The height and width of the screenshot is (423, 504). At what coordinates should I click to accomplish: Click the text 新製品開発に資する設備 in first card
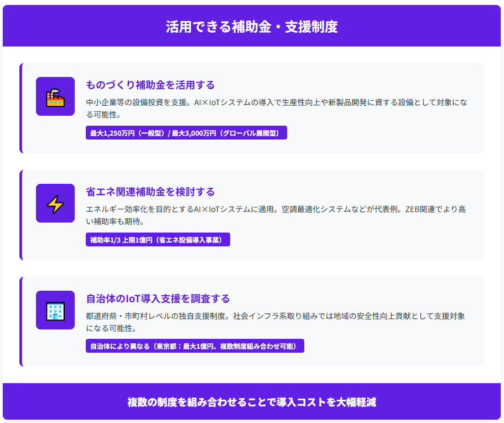point(375,102)
